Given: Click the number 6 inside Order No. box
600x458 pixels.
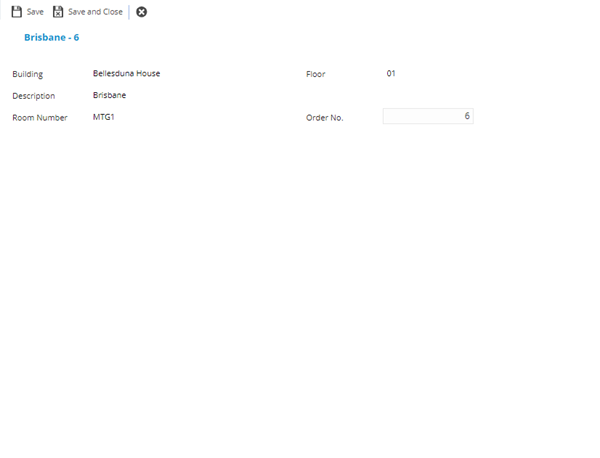Looking at the screenshot, I should pos(466,117).
